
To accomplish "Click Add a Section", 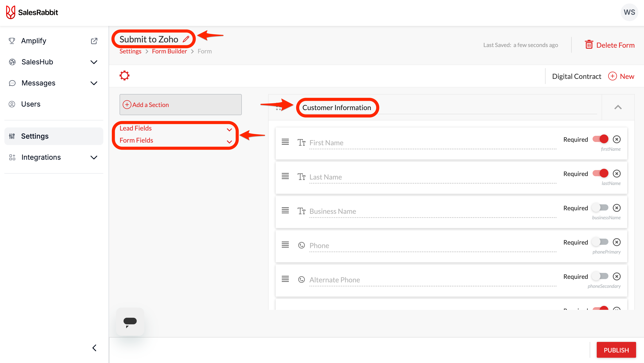I will [x=180, y=105].
